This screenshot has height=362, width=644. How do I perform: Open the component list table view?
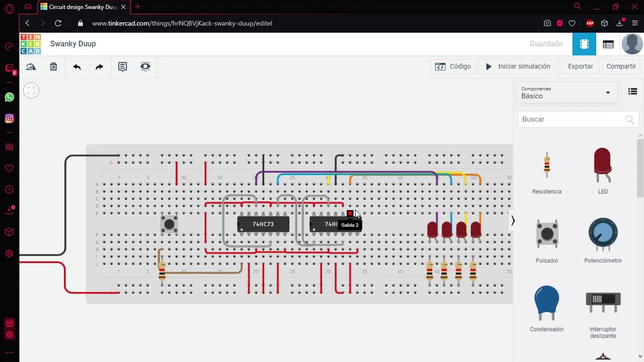tap(608, 44)
